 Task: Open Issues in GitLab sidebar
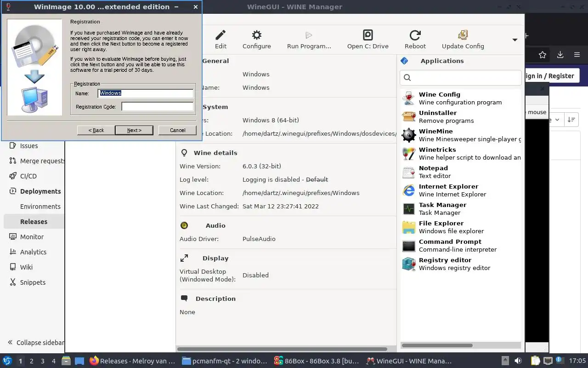click(29, 145)
